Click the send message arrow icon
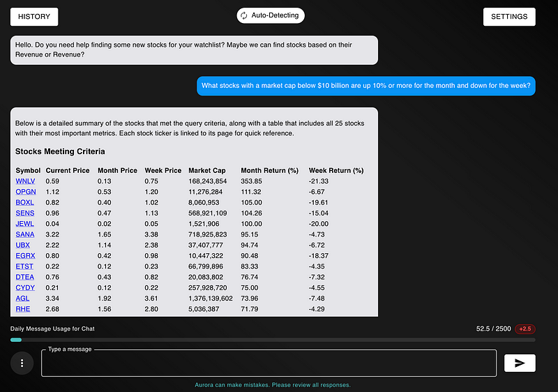 (x=520, y=363)
